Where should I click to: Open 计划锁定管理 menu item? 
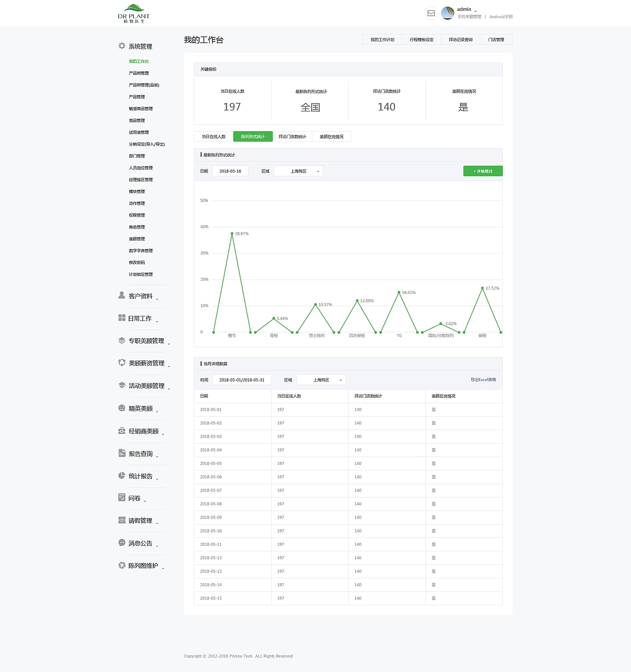coord(140,274)
